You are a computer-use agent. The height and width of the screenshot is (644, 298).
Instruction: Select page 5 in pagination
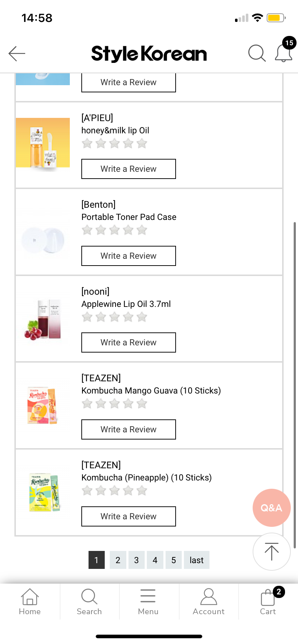click(173, 560)
